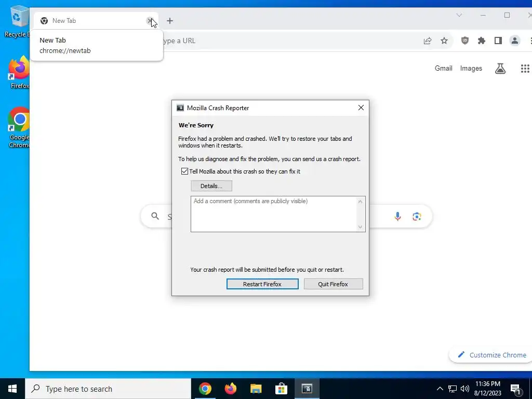The width and height of the screenshot is (532, 399).
Task: Select the Google Chrome desktop shortcut
Action: coord(19,128)
